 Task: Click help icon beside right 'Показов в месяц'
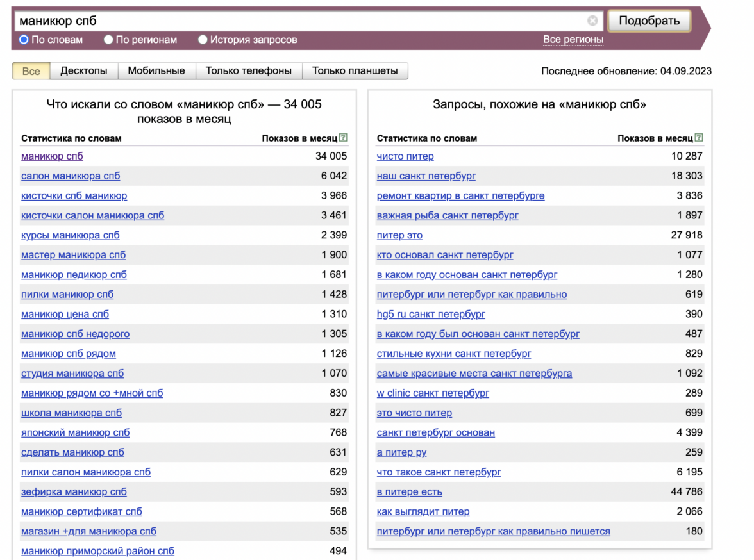699,138
